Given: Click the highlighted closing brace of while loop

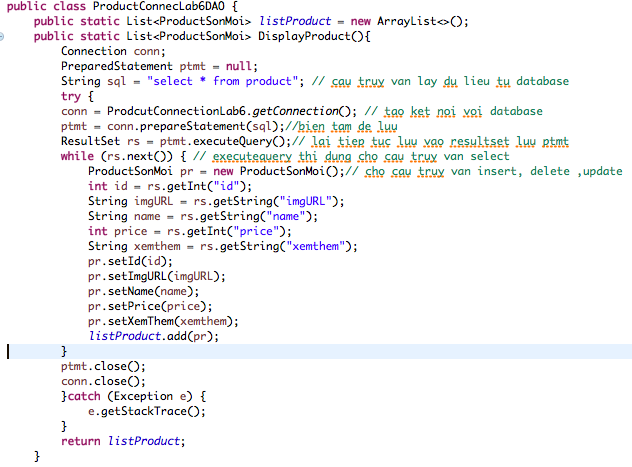Looking at the screenshot, I should pyautogui.click(x=64, y=351).
